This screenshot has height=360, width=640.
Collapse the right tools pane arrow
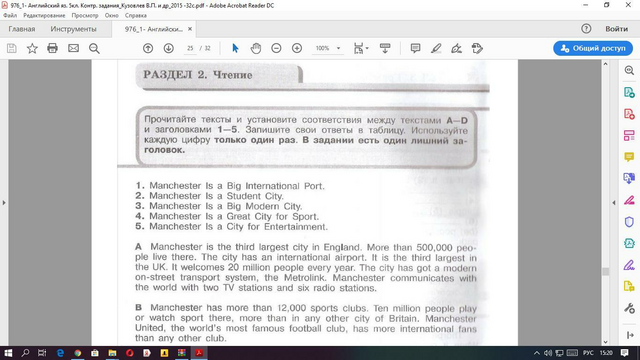[x=614, y=202]
